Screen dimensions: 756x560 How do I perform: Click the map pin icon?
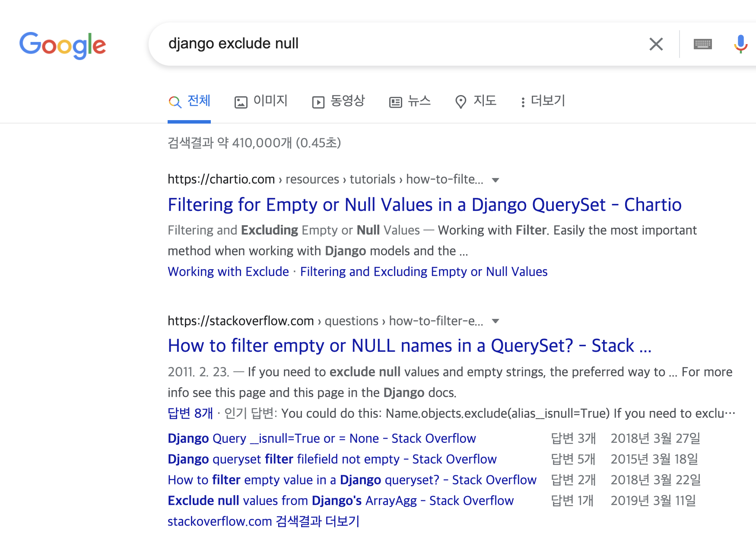click(x=461, y=102)
